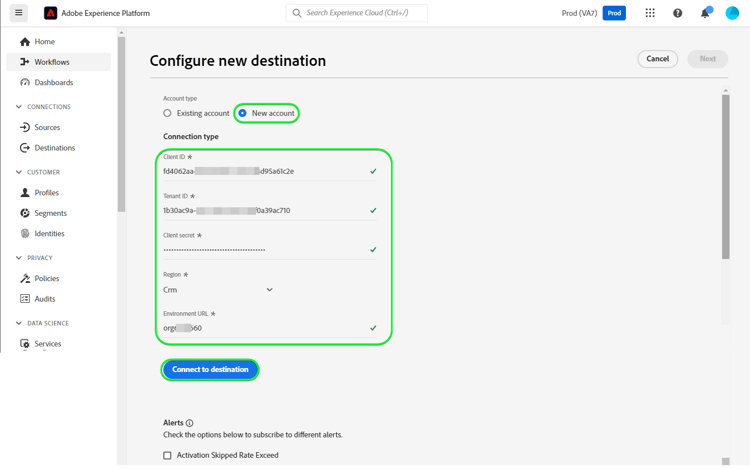
Task: Open the apps grid switcher
Action: point(650,13)
